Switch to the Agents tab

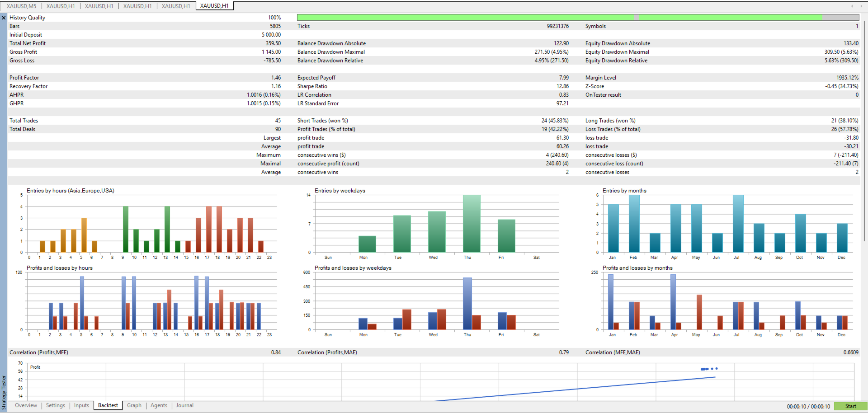pyautogui.click(x=159, y=405)
